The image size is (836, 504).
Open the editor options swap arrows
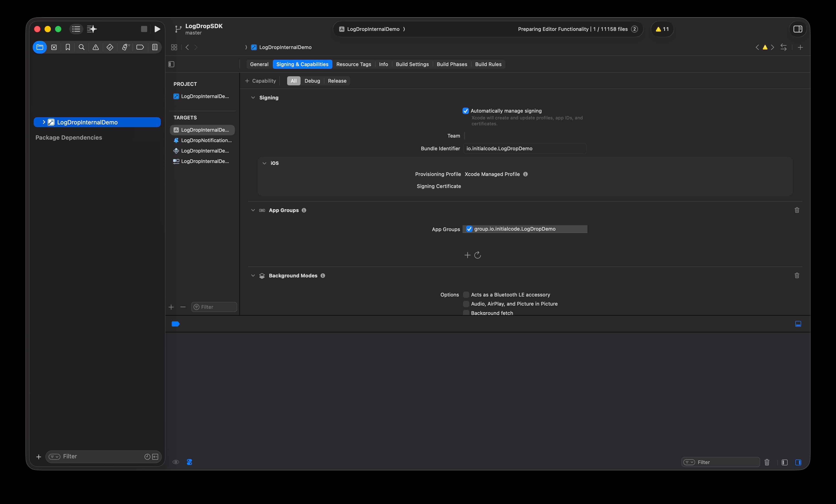pos(784,47)
